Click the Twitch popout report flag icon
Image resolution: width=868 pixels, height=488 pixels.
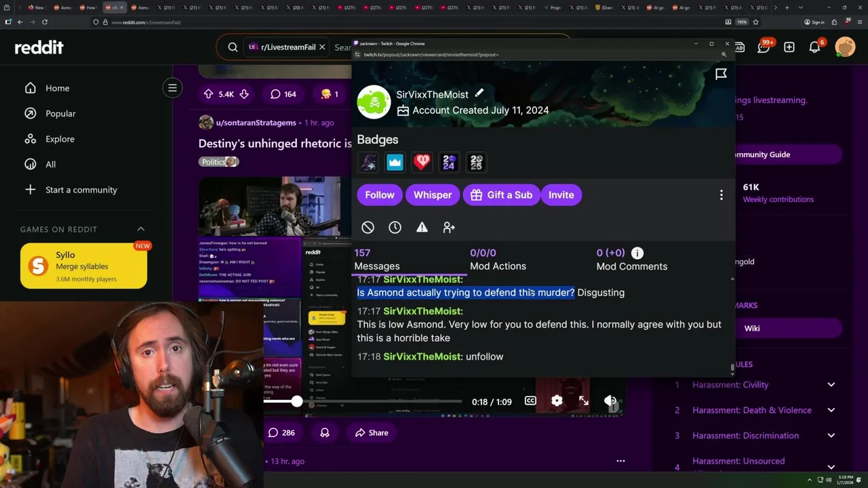pos(721,74)
